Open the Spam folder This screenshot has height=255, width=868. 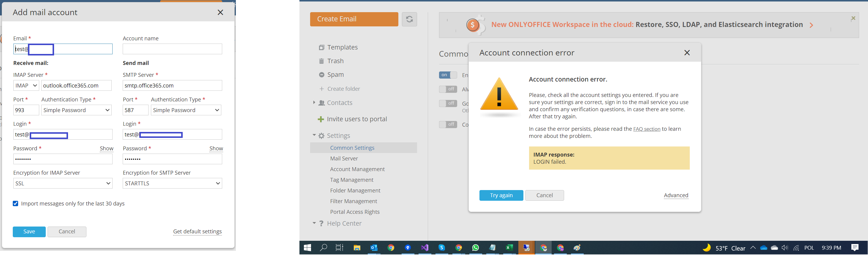335,75
